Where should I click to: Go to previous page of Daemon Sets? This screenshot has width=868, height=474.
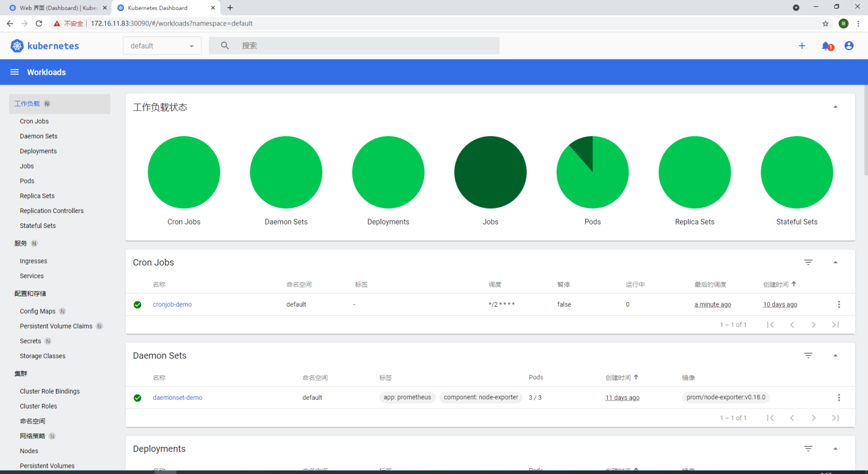[792, 418]
